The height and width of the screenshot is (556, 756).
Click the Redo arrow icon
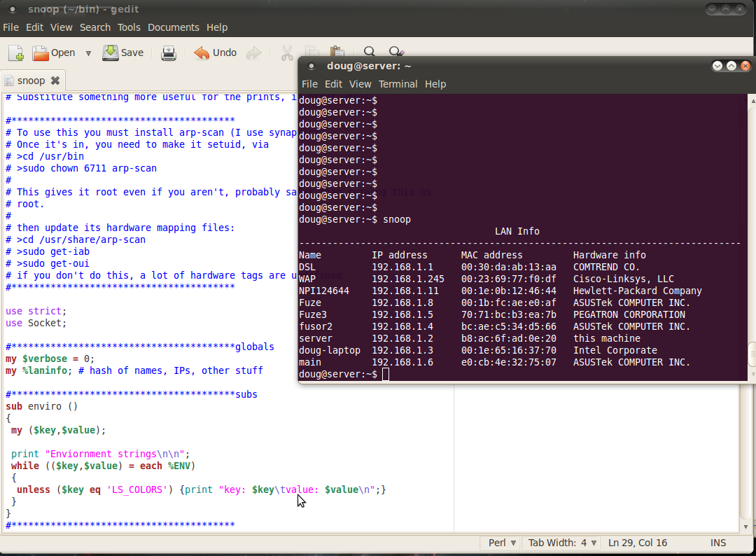pos(253,53)
